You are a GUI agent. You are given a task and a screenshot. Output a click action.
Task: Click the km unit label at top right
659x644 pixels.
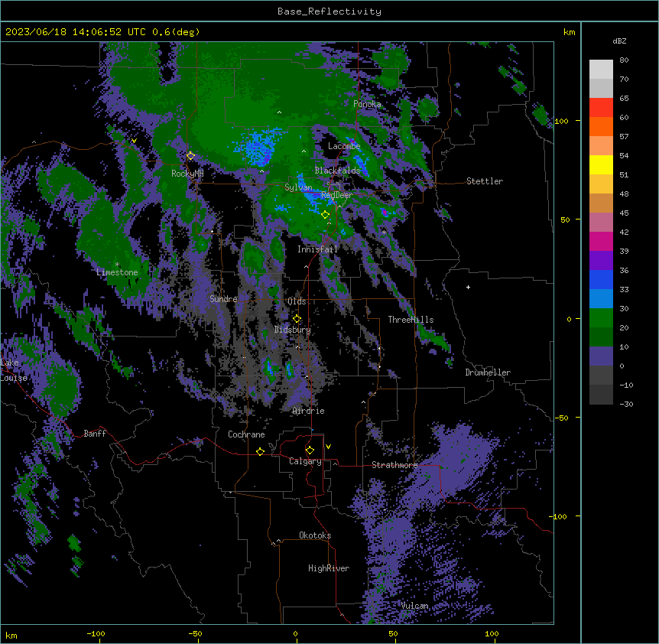coord(569,32)
